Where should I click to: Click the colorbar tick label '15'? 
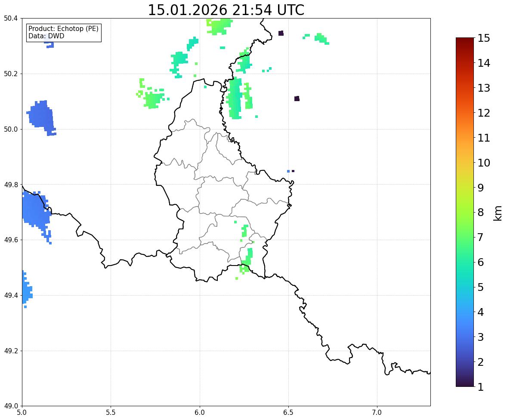(x=484, y=38)
